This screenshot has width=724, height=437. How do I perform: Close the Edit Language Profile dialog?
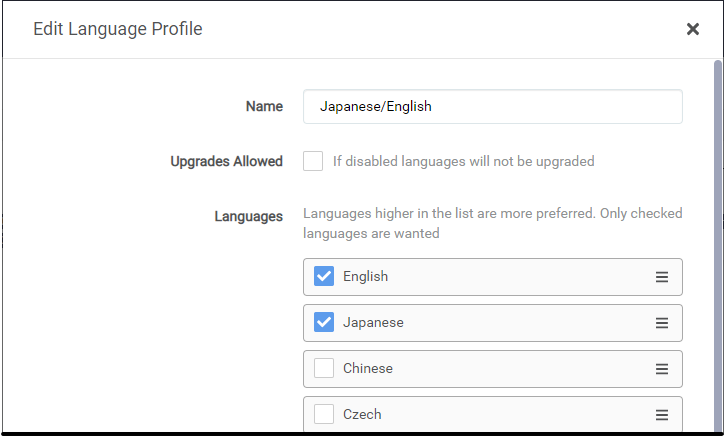pos(693,29)
